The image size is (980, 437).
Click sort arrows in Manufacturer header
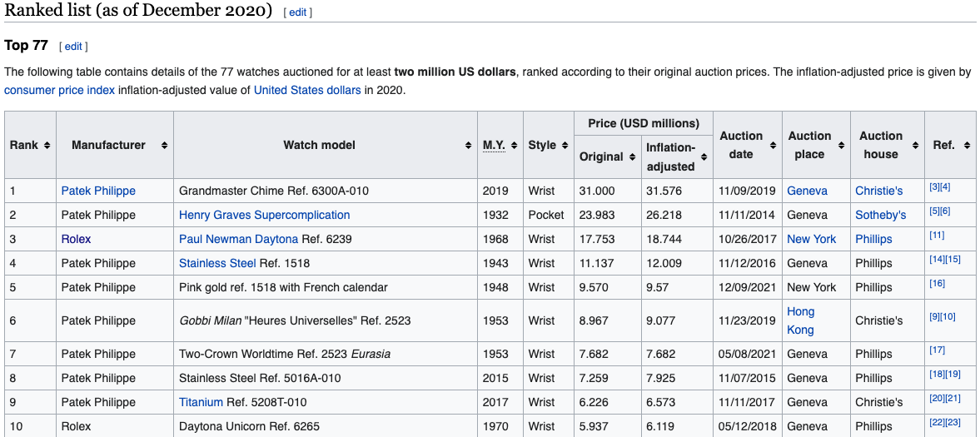click(x=164, y=146)
